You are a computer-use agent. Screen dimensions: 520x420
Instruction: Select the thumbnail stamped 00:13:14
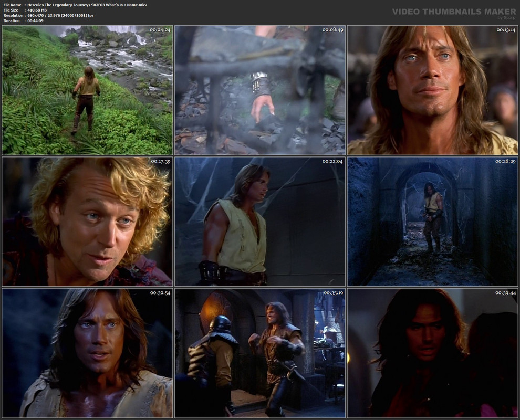coord(432,90)
